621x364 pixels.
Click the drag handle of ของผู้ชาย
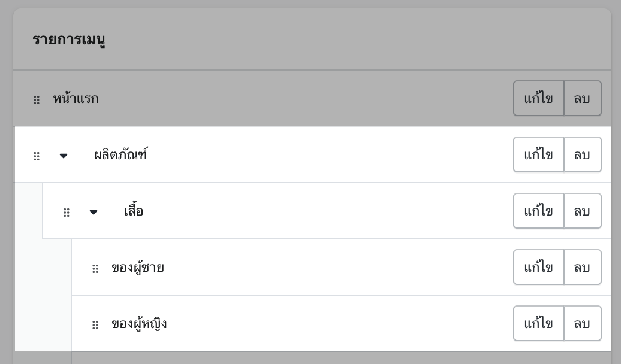[x=95, y=268]
